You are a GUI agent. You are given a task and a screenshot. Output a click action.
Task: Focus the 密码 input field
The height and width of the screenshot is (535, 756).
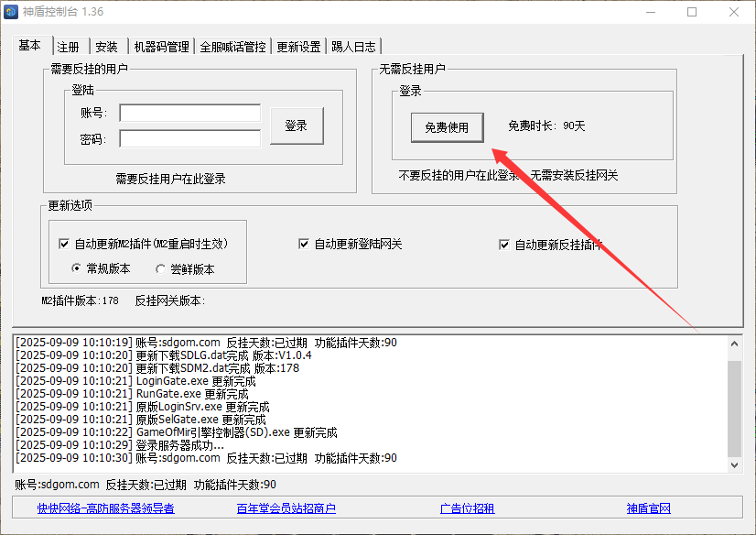coord(189,139)
